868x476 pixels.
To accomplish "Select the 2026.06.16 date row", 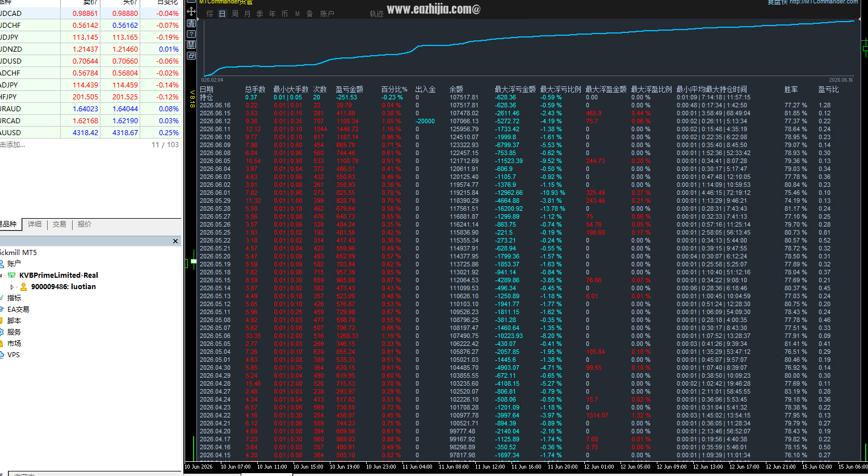I will click(215, 105).
